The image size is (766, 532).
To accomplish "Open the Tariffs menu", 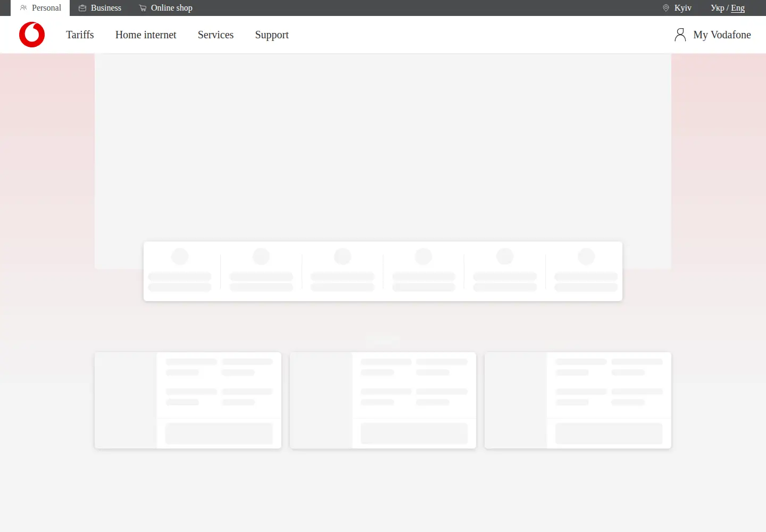I will tap(80, 35).
